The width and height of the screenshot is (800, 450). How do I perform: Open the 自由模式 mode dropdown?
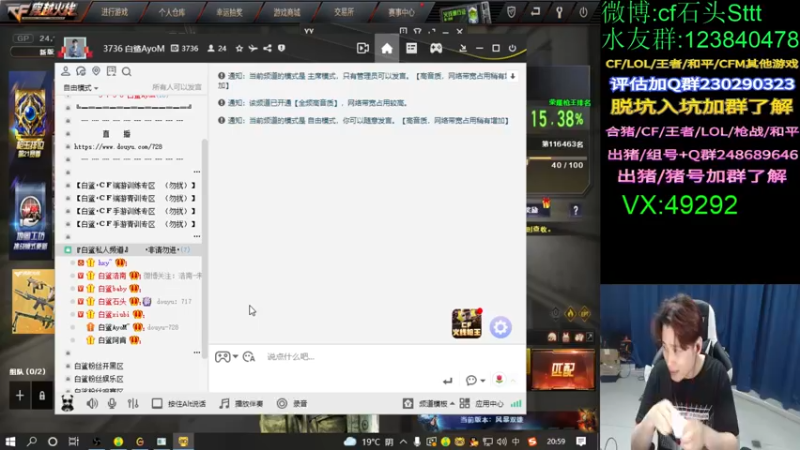(x=81, y=88)
